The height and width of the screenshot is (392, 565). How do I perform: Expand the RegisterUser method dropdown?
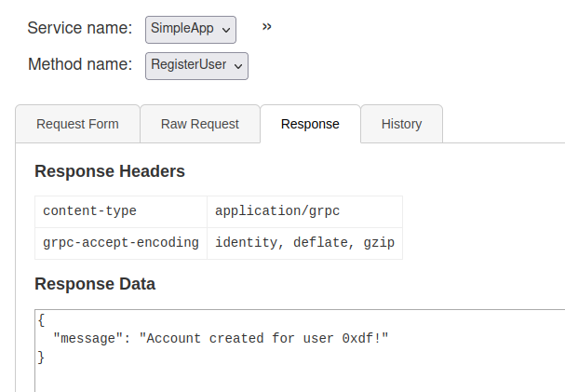pyautogui.click(x=196, y=66)
